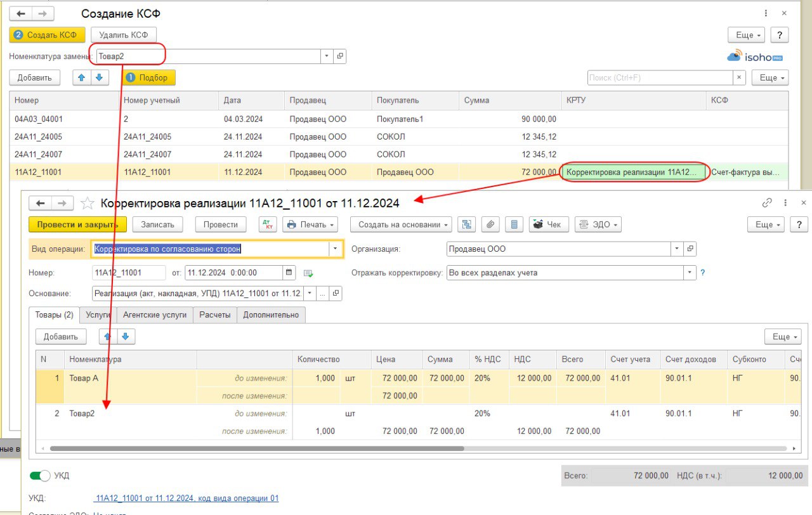
Task: Expand the Номенклатура замены dropdown
Action: [x=327, y=56]
